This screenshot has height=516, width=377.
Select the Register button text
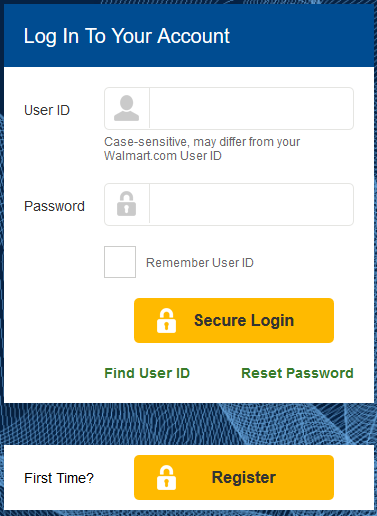pos(244,477)
